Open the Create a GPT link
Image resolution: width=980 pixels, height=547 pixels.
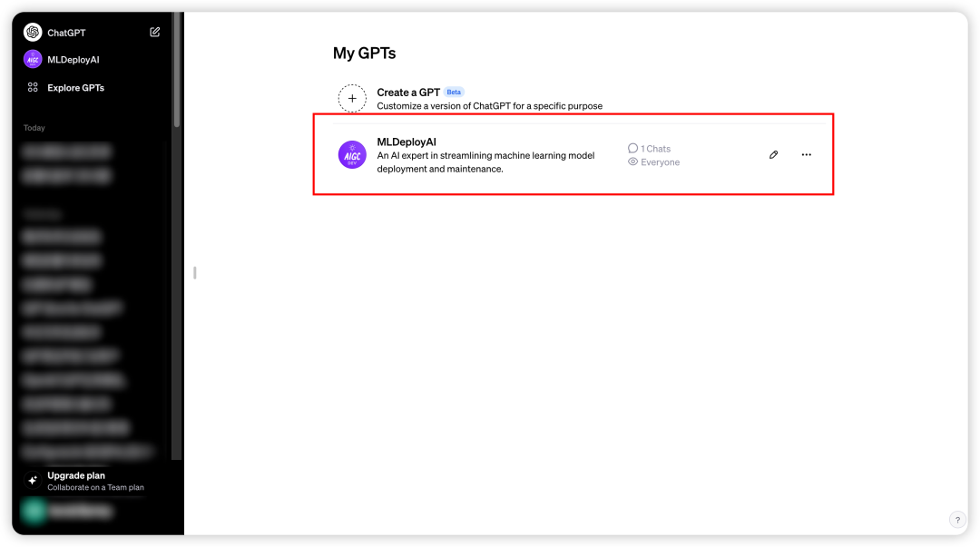click(408, 92)
